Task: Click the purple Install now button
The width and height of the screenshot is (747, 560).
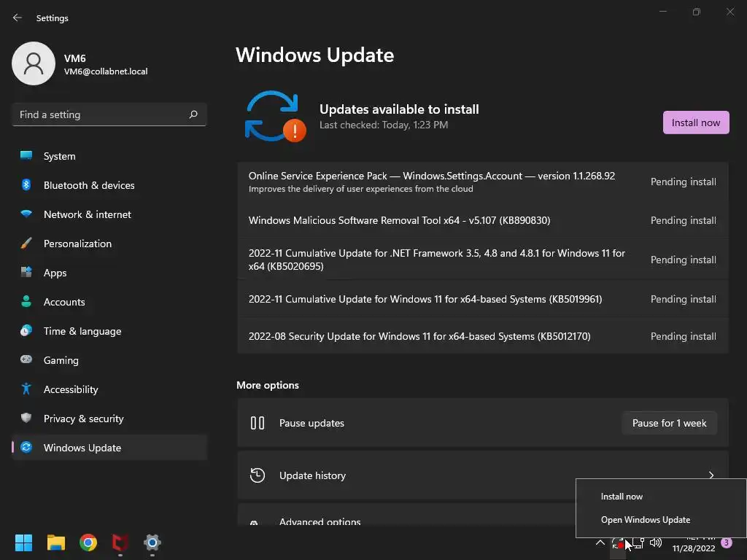Action: pos(695,122)
